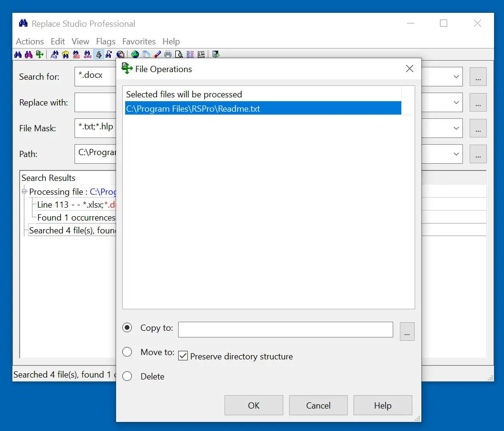
Task: Click Cancel in File Operations dialog
Action: [318, 405]
